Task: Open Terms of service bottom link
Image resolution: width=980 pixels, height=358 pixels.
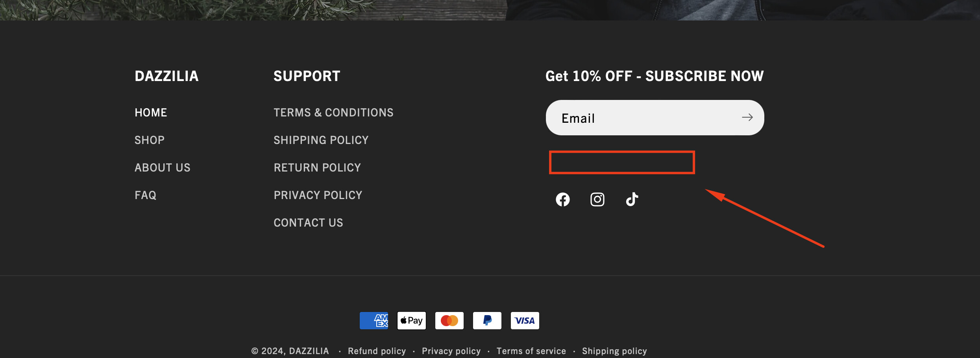Action: [531, 351]
